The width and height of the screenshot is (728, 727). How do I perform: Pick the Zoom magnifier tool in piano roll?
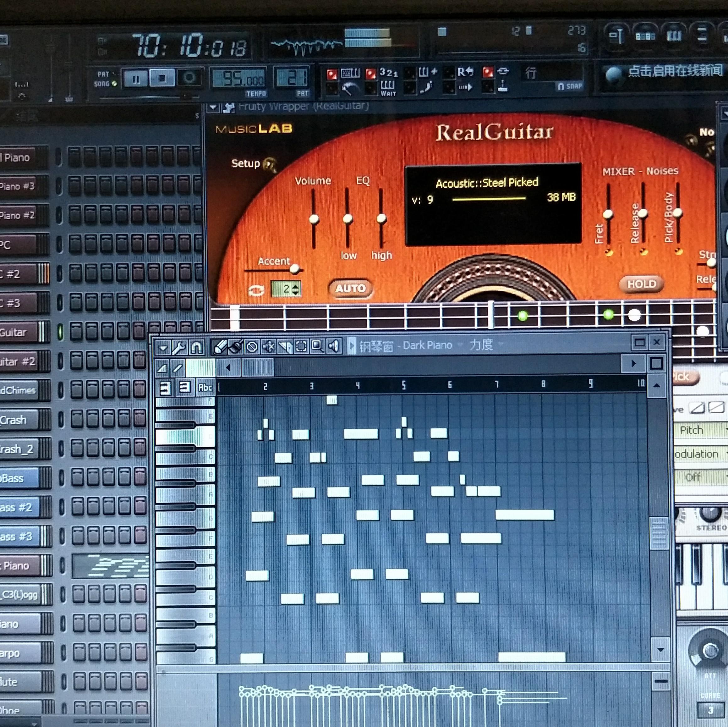[317, 346]
